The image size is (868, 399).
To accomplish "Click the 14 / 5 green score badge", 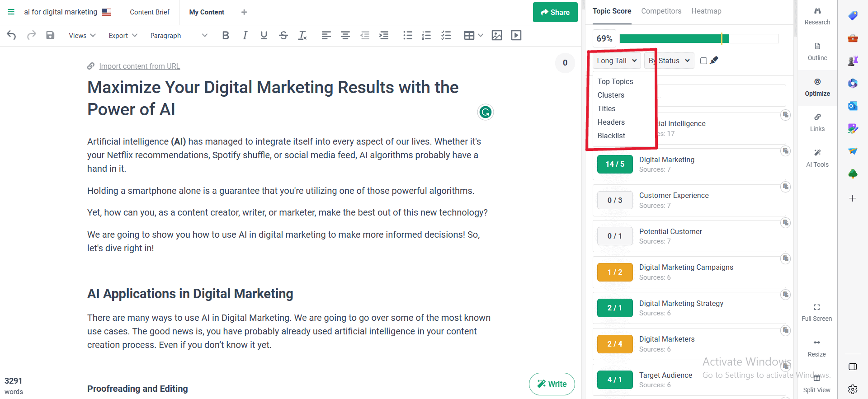I will click(x=615, y=164).
